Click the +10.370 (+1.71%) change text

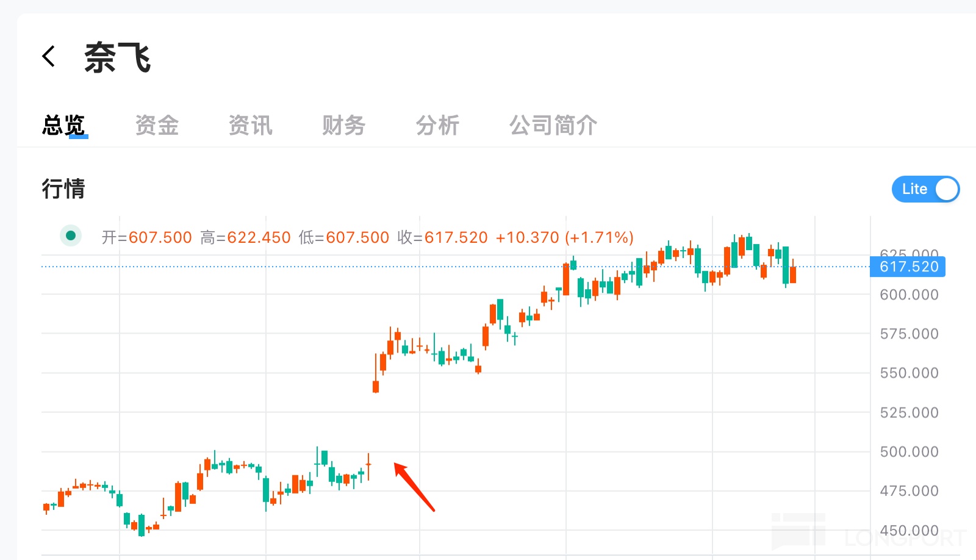[x=564, y=237]
